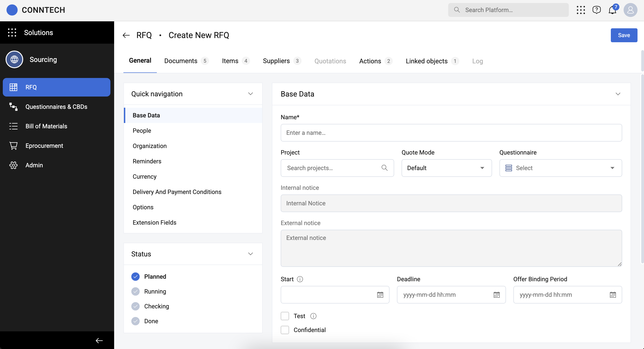Click the CONNTECH blue circle logo
This screenshot has height=349, width=644.
(12, 10)
